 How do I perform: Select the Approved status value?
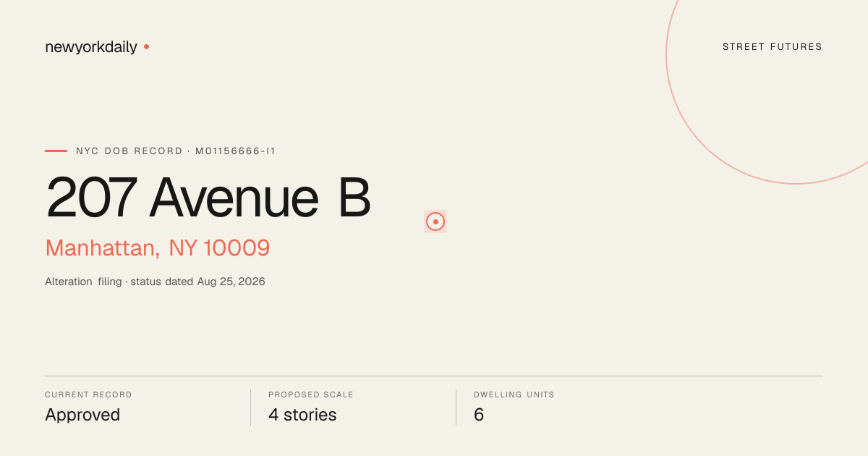pos(82,415)
